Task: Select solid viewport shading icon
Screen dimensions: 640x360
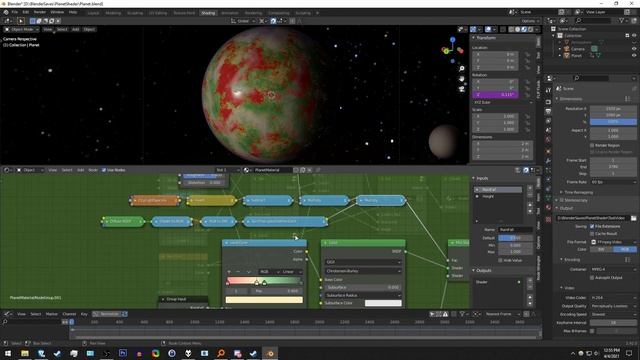Action: [518, 29]
